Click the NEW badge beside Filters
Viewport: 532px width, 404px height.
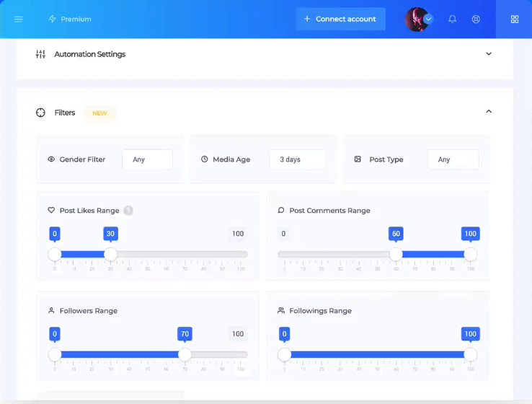coord(99,113)
